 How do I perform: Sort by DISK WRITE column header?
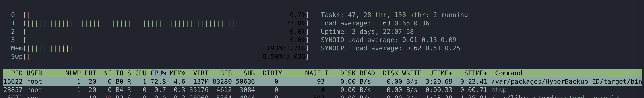click(402, 73)
